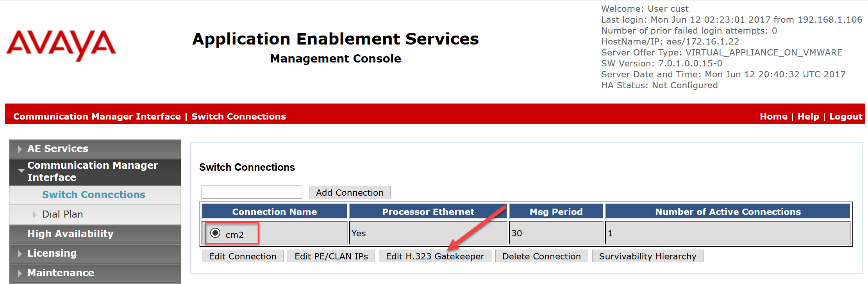Click Application Enablement Services title
868x284 pixels.
point(336,39)
